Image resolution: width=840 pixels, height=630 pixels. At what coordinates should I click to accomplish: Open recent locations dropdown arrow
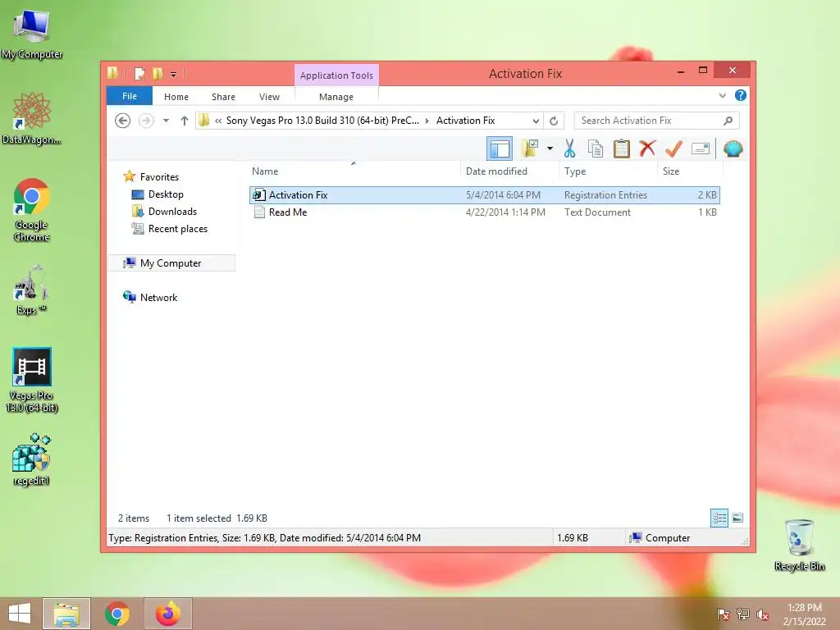tap(166, 121)
